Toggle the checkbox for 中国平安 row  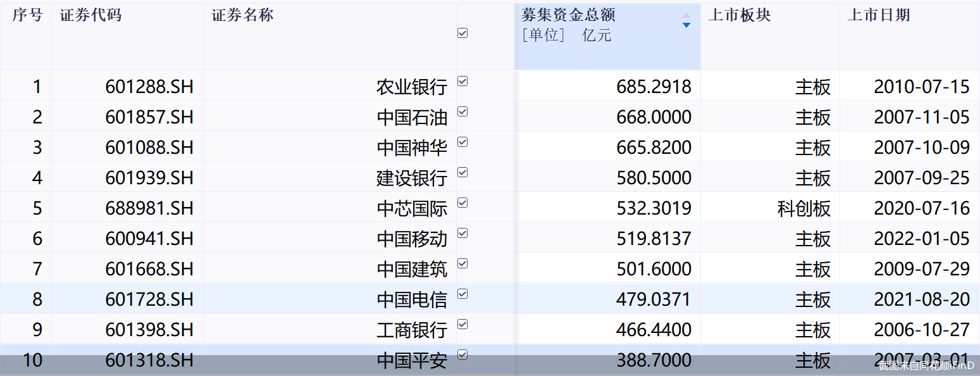point(462,354)
